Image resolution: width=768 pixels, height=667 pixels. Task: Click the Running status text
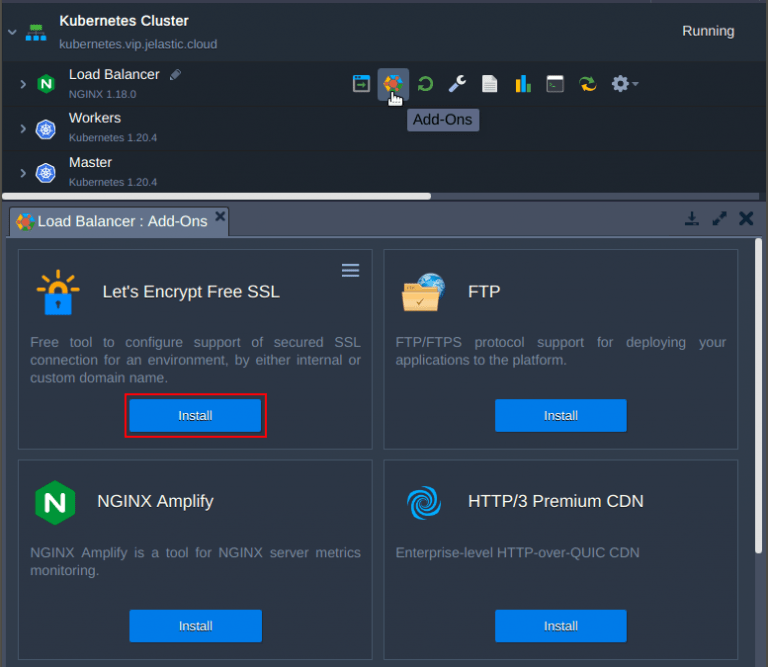tap(708, 31)
